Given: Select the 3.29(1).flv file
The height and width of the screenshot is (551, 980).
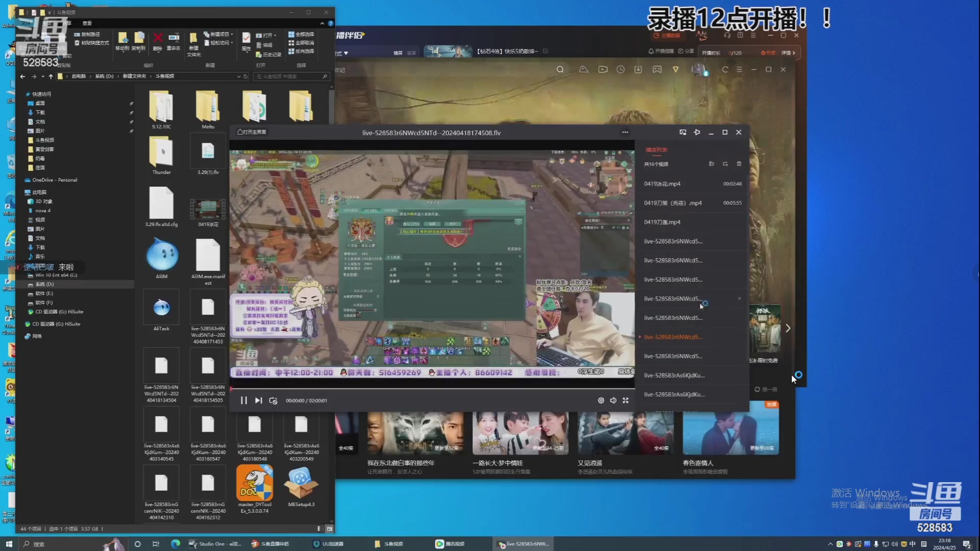Looking at the screenshot, I should click(x=208, y=155).
